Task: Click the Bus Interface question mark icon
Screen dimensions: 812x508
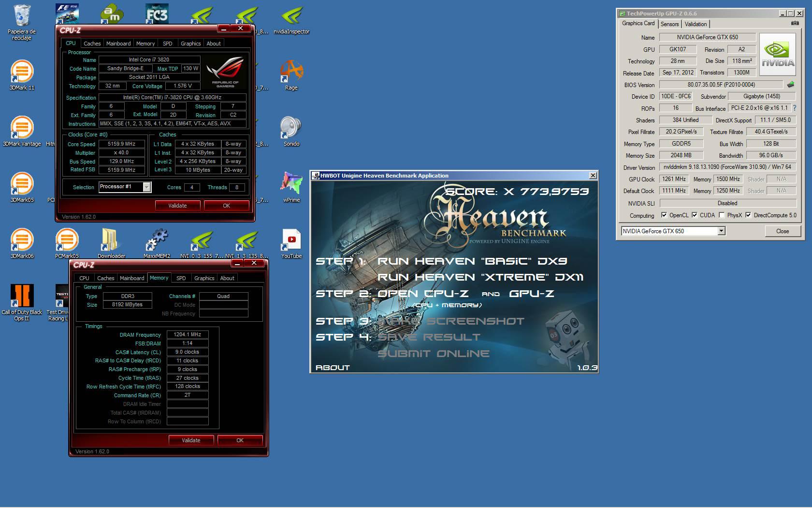Action: click(794, 108)
